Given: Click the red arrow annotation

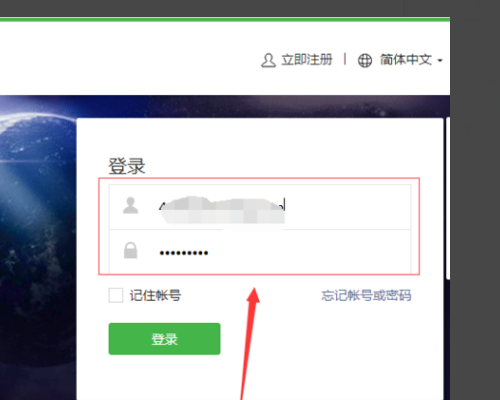Looking at the screenshot, I should point(250,343).
